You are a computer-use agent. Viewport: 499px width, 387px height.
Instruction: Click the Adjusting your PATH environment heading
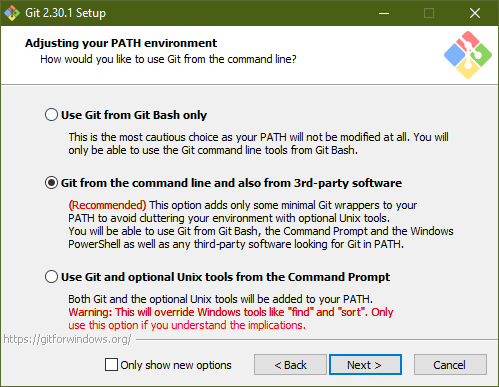click(x=121, y=43)
